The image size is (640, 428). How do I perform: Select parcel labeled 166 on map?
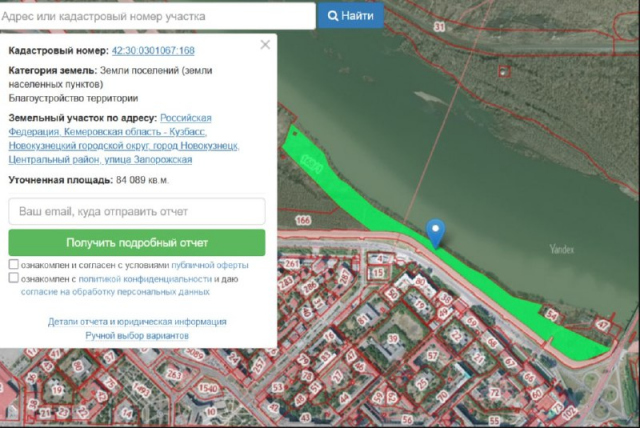[x=303, y=219]
